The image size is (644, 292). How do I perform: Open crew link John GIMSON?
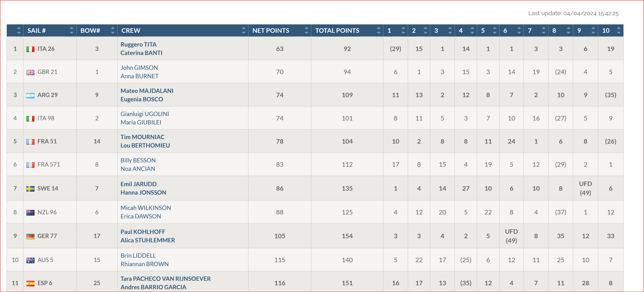click(x=139, y=68)
